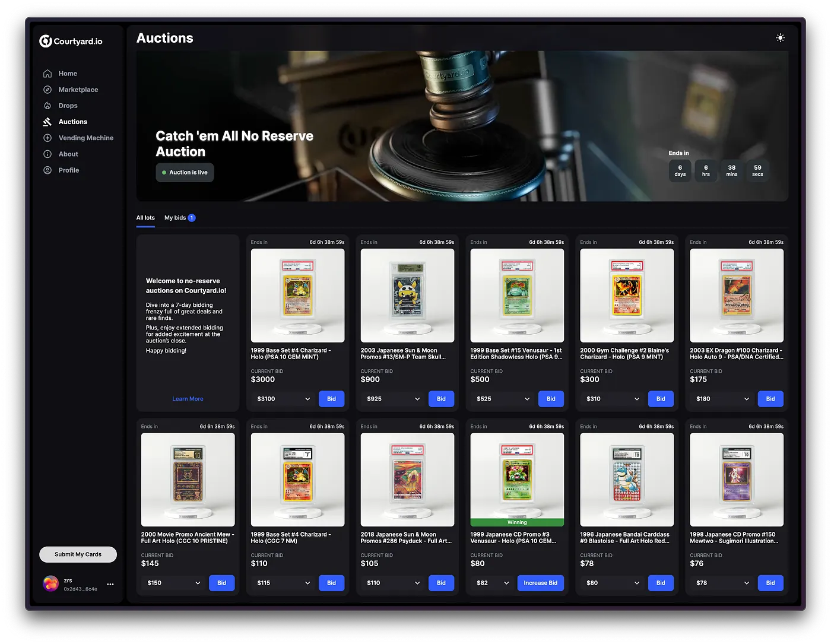Click the 0x2d43...6c4e wallet address

pyautogui.click(x=81, y=589)
